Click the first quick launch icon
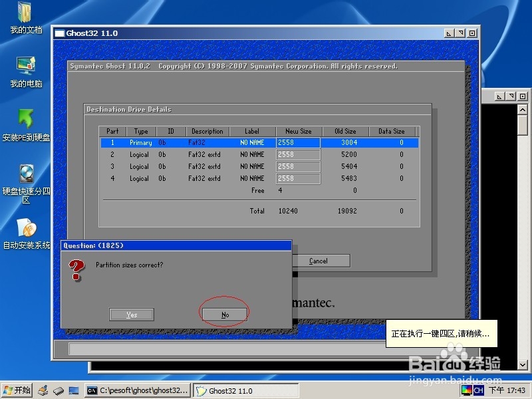The image size is (532, 399). tap(43, 390)
